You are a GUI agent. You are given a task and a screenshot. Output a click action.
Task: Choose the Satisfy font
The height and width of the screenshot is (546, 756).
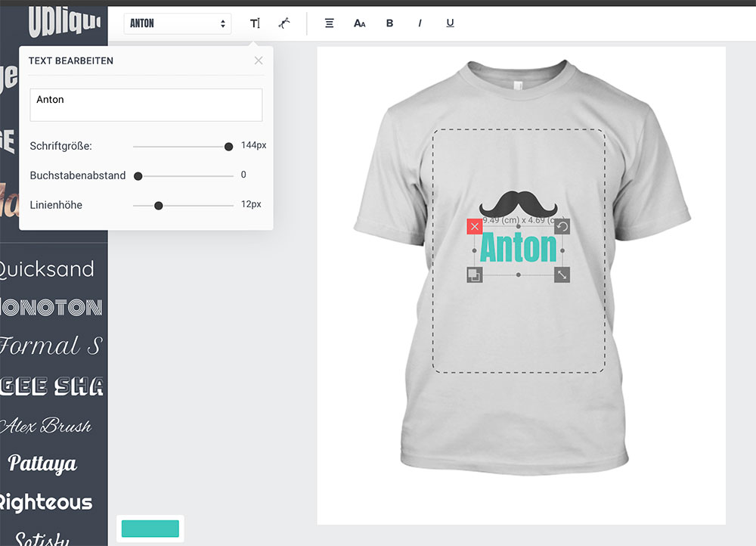pos(42,538)
